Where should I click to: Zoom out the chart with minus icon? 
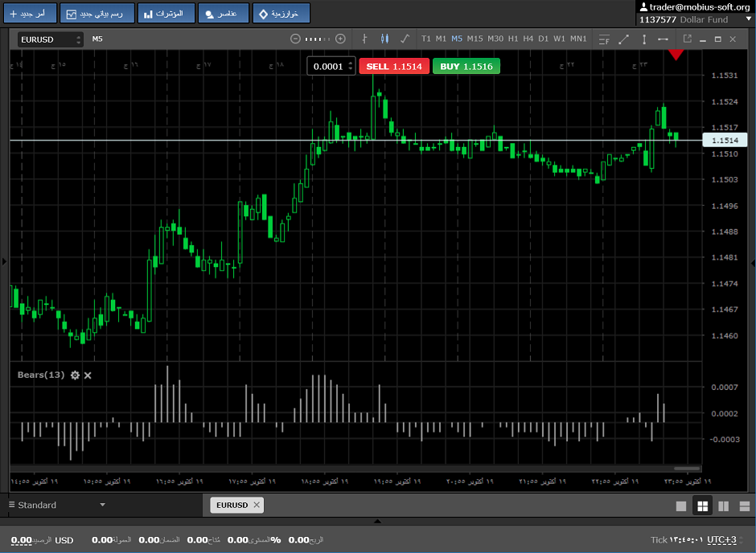295,39
